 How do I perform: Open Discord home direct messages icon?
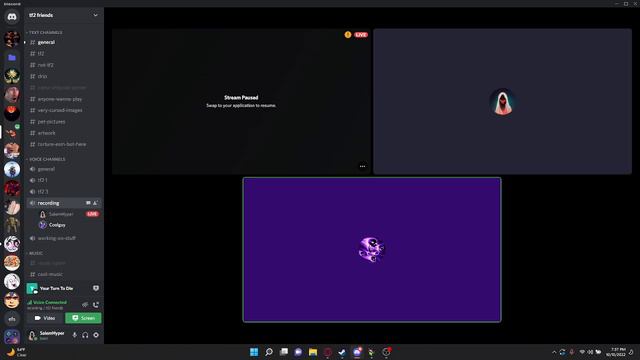pos(12,17)
